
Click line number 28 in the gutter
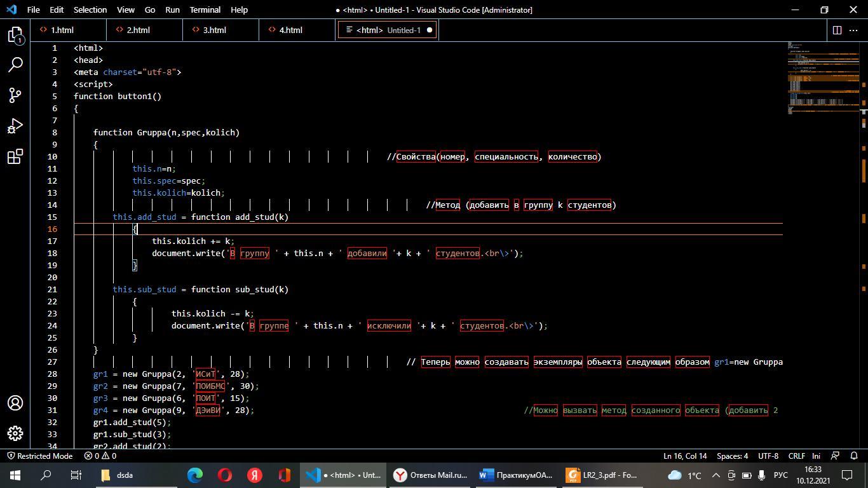point(52,374)
